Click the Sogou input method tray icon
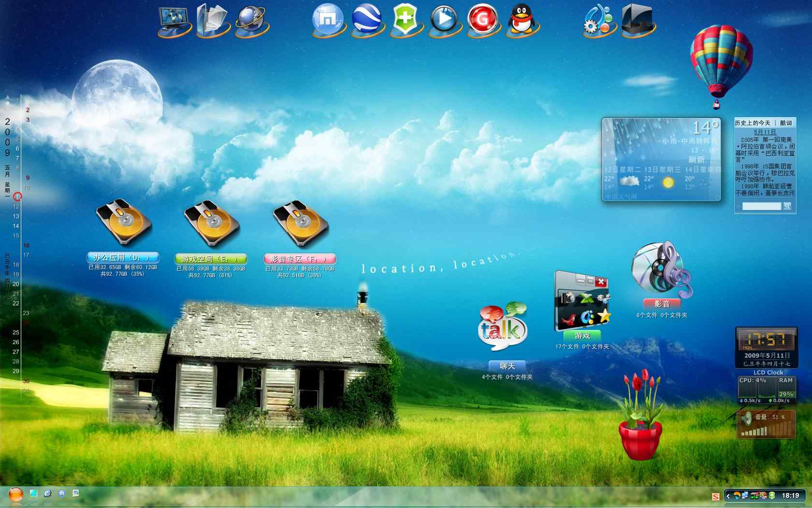 [716, 496]
